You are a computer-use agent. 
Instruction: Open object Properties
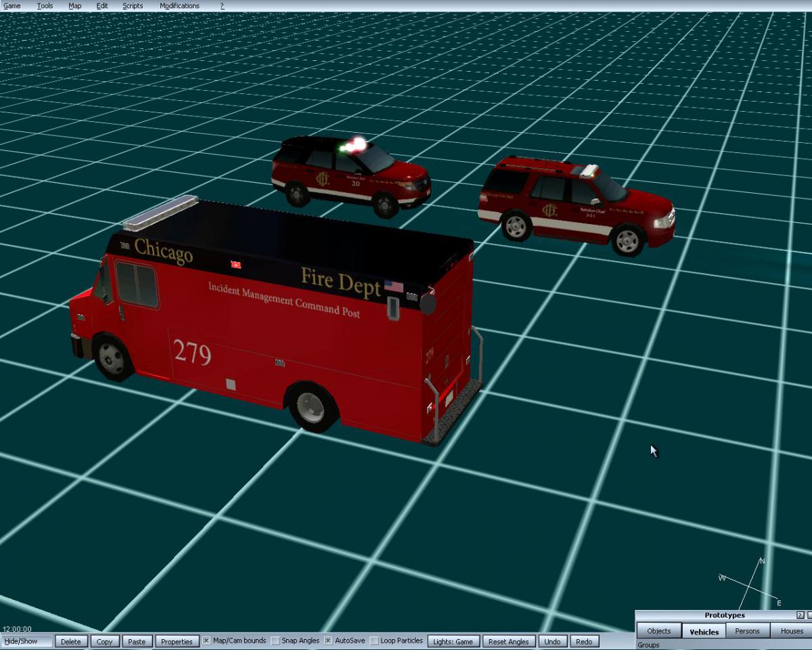coord(177,641)
